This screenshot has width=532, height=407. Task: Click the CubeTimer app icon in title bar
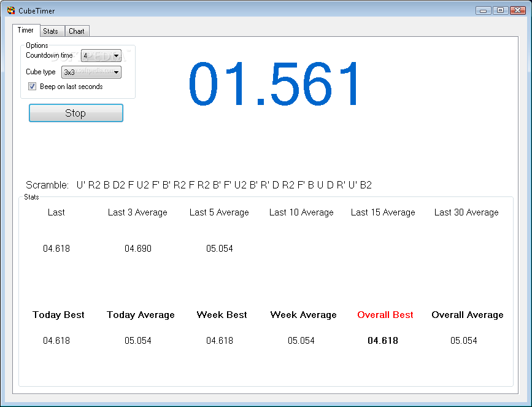pyautogui.click(x=11, y=10)
